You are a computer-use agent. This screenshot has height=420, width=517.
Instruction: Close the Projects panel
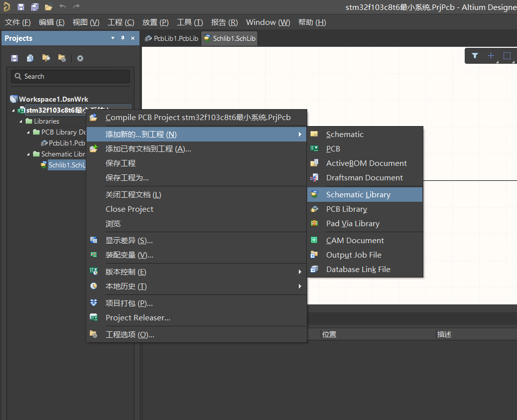click(x=133, y=38)
